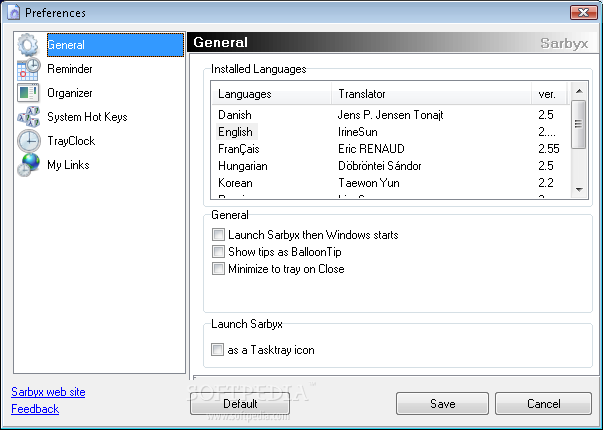The height and width of the screenshot is (430, 603).
Task: Check Minimize to tray on Close
Action: 218,268
